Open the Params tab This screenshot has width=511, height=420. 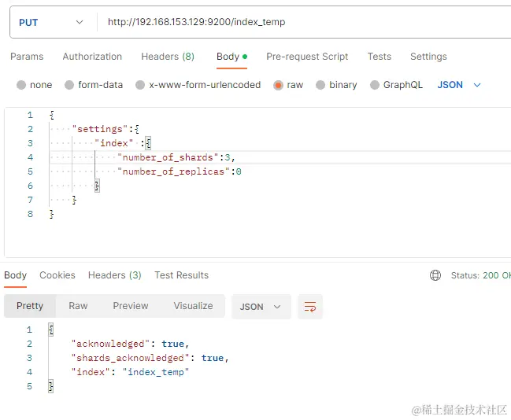click(27, 57)
